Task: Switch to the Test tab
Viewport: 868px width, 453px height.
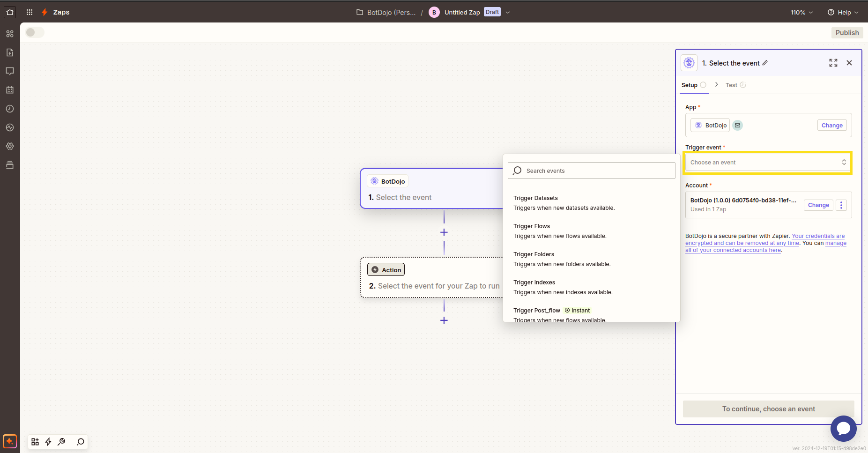Action: [x=735, y=85]
